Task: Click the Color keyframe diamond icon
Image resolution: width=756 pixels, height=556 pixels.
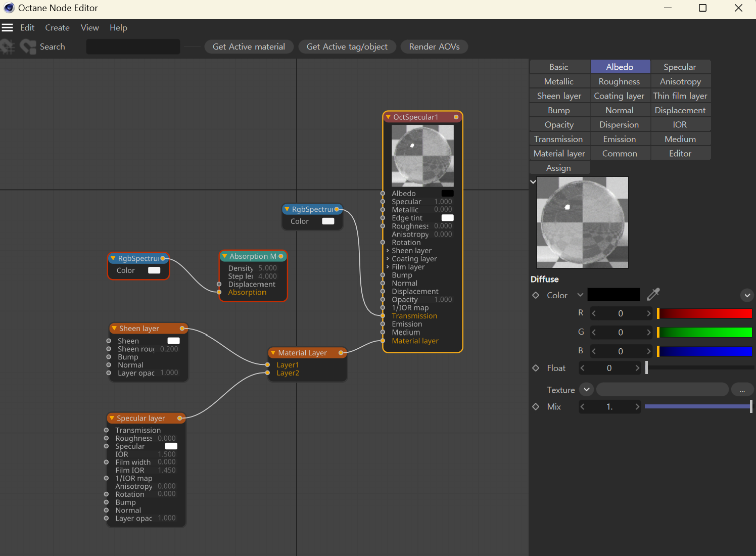Action: point(536,295)
